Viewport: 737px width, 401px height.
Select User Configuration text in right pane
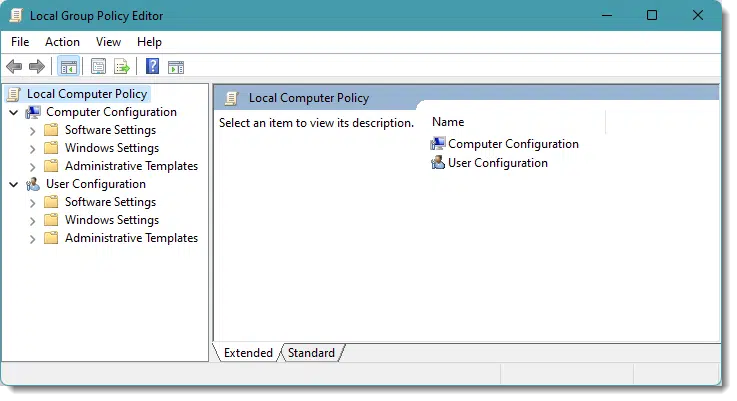coord(498,163)
